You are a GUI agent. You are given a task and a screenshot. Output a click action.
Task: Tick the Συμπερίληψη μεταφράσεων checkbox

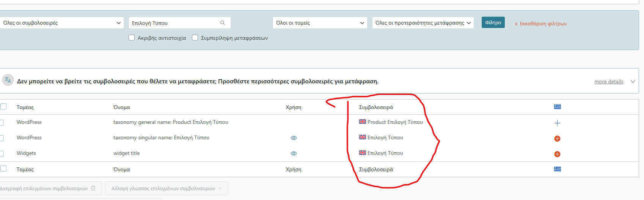pyautogui.click(x=195, y=37)
